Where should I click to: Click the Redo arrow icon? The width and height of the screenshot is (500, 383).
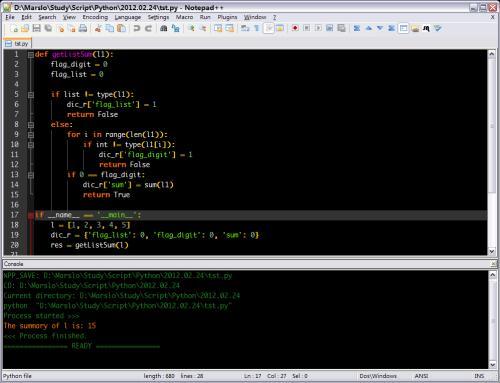148,28
